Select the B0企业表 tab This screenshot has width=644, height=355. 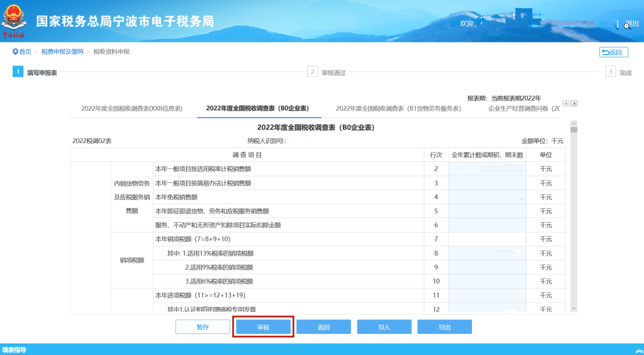point(257,108)
